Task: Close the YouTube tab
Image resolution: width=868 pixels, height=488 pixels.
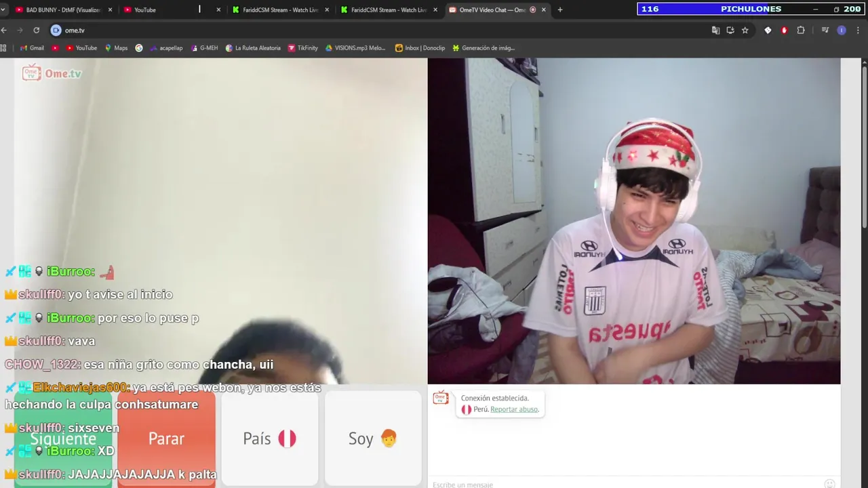Action: (218, 9)
